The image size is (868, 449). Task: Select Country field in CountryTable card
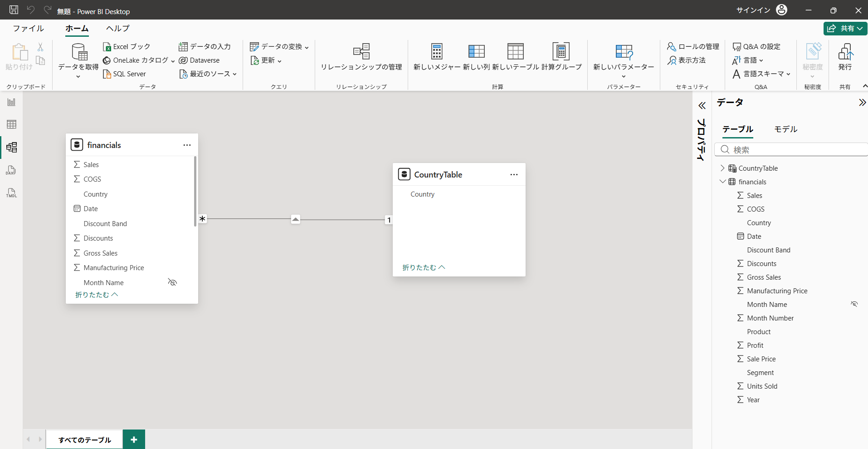(x=423, y=194)
